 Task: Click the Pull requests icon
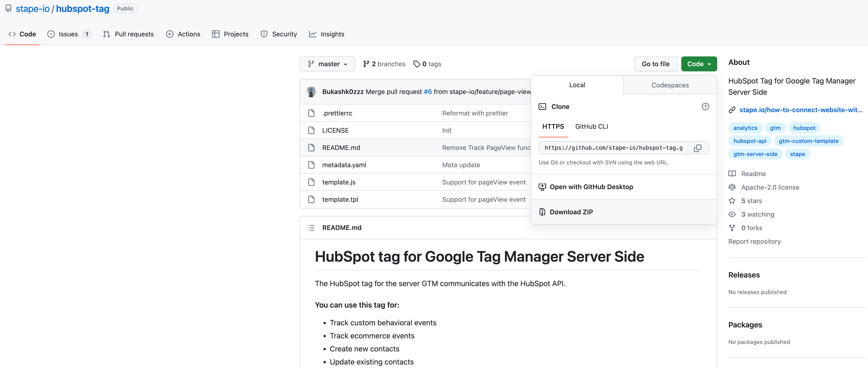[x=106, y=34]
